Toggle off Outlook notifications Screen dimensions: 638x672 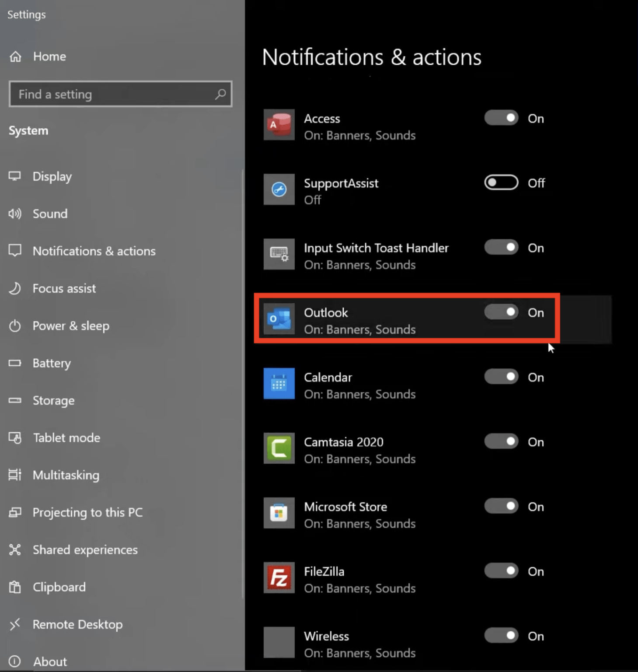coord(501,312)
